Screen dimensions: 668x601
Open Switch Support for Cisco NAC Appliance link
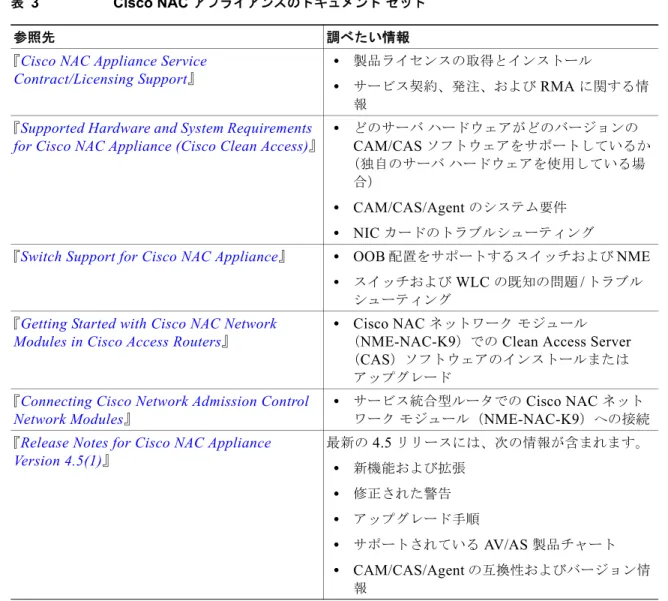tap(150, 257)
